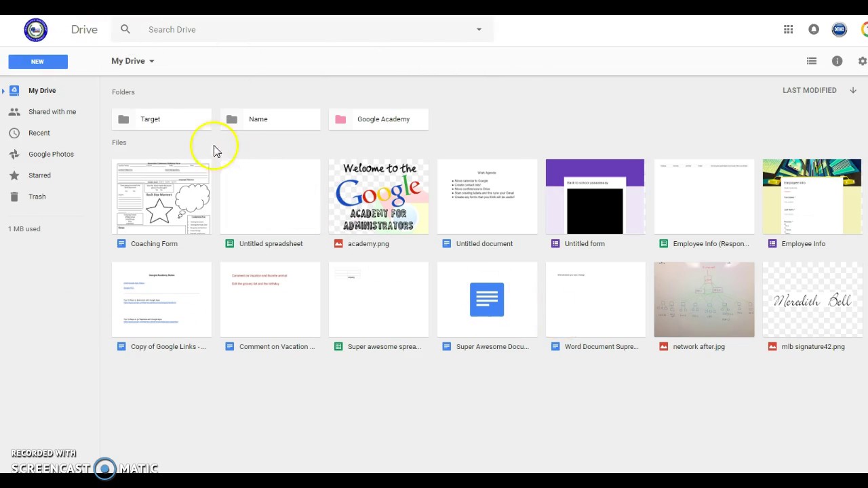Image resolution: width=868 pixels, height=488 pixels.
Task: Click the blue NEW button
Action: click(38, 62)
